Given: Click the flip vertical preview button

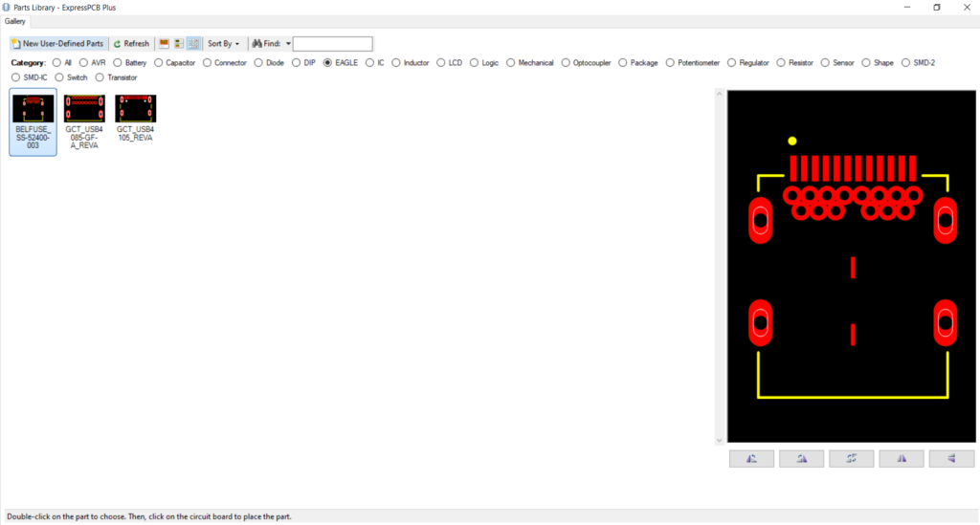Looking at the screenshot, I should pos(951,459).
